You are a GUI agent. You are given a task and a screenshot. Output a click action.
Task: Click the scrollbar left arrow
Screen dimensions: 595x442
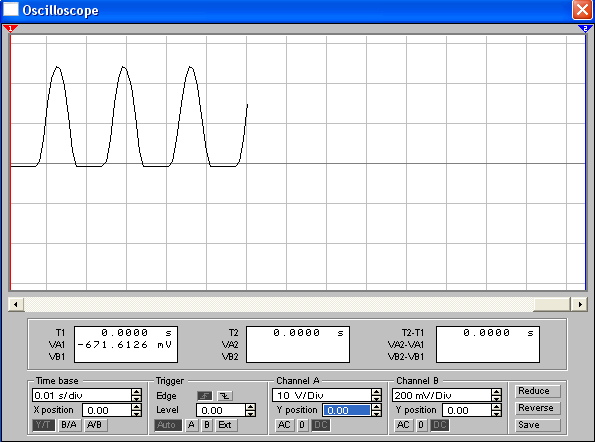(x=16, y=304)
